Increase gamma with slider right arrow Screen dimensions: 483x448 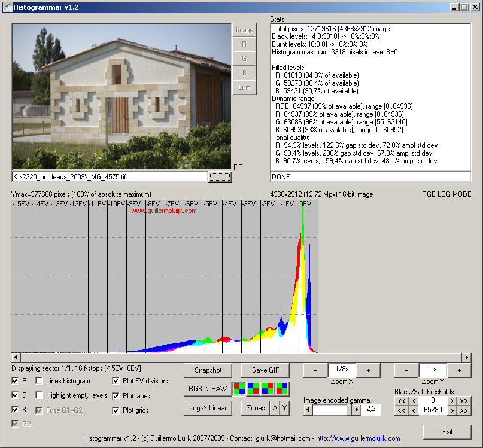356,410
